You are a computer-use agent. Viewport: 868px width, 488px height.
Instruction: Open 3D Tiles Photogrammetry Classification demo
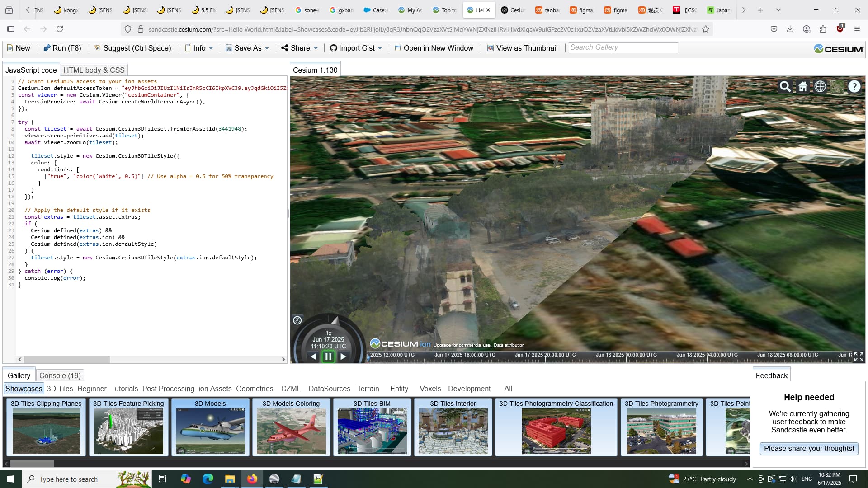point(556,427)
